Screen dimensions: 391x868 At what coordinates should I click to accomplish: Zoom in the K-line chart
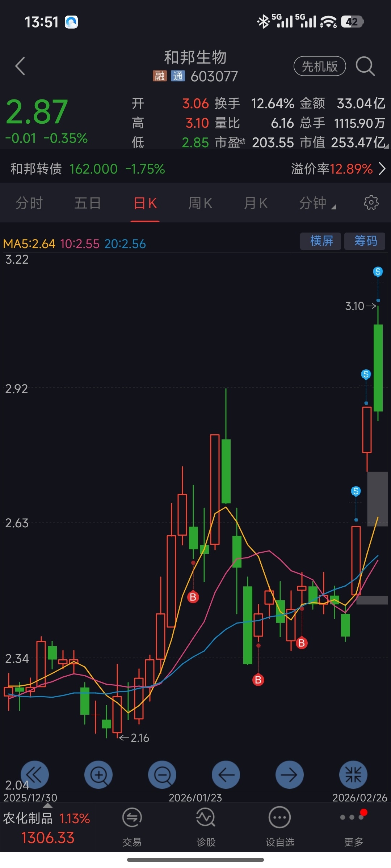point(98,775)
